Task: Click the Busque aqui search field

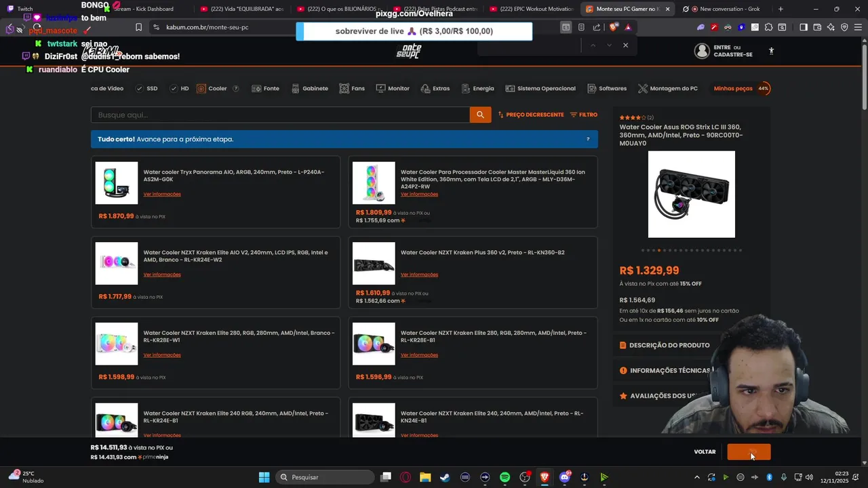Action: tap(280, 115)
